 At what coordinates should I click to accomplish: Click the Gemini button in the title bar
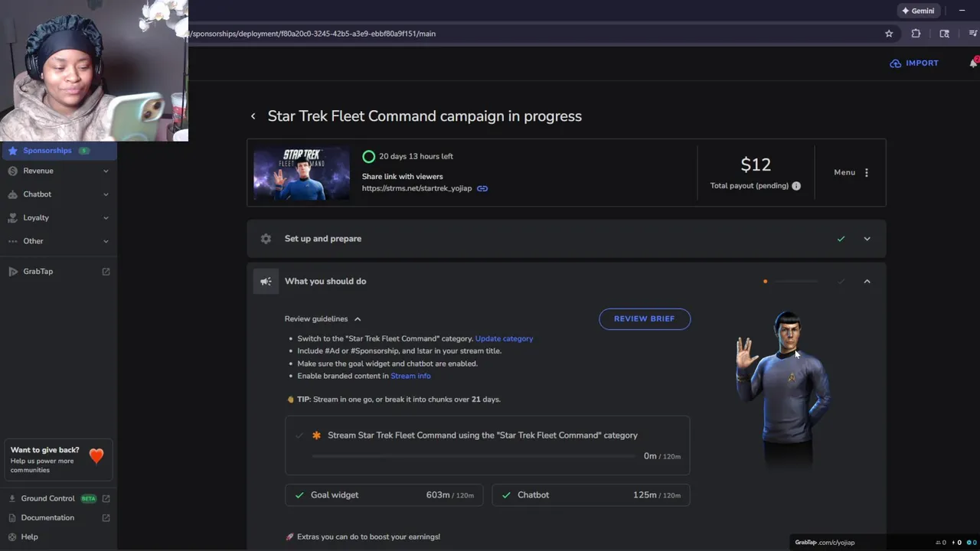click(918, 11)
